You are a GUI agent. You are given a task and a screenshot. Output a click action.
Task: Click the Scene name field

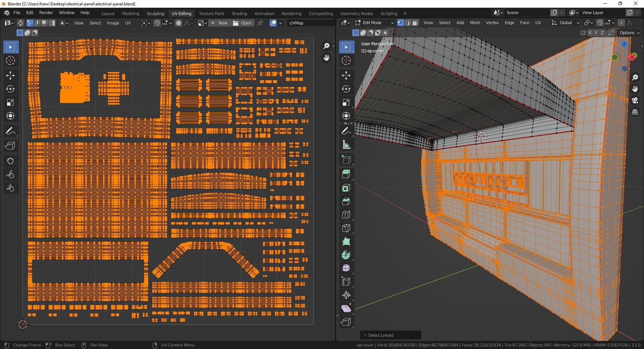coord(527,13)
